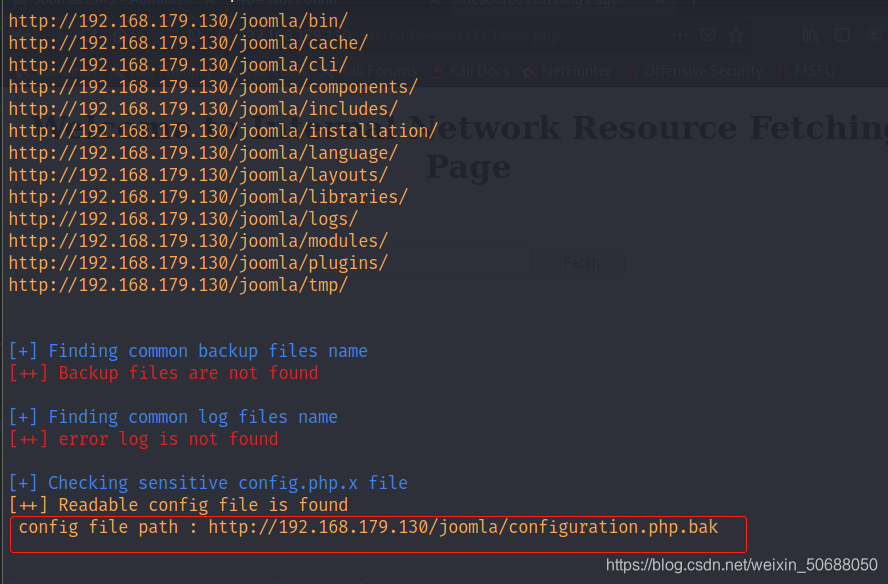The height and width of the screenshot is (584, 888).
Task: Click the terminal URL ending in joomla/installation/
Action: click(223, 131)
